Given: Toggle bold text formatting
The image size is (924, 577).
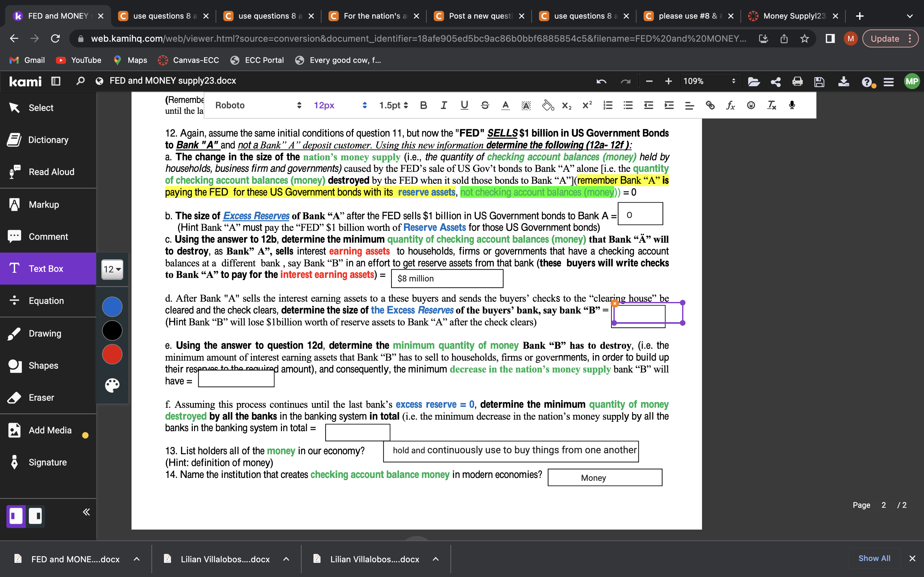Looking at the screenshot, I should [x=423, y=105].
